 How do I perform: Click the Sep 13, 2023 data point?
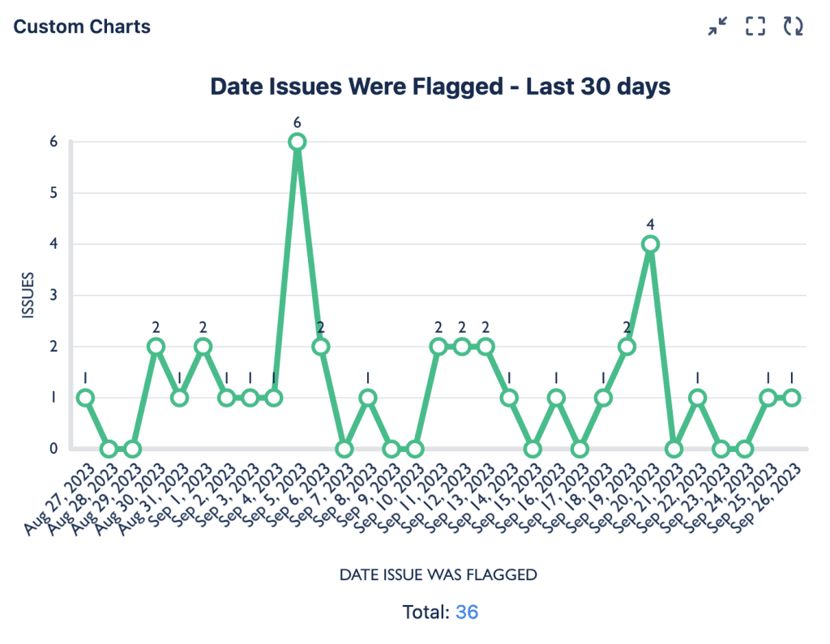[486, 347]
